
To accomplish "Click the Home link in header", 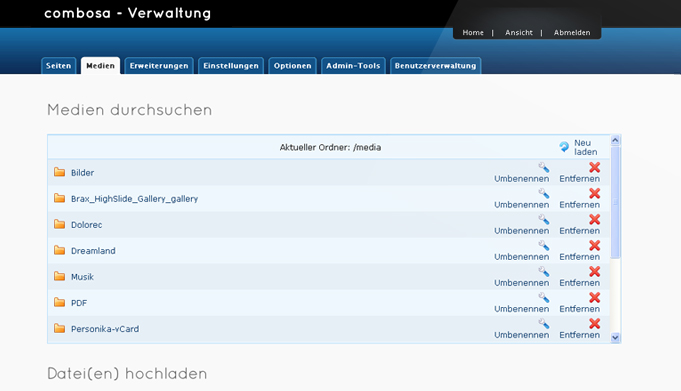I will pyautogui.click(x=473, y=33).
